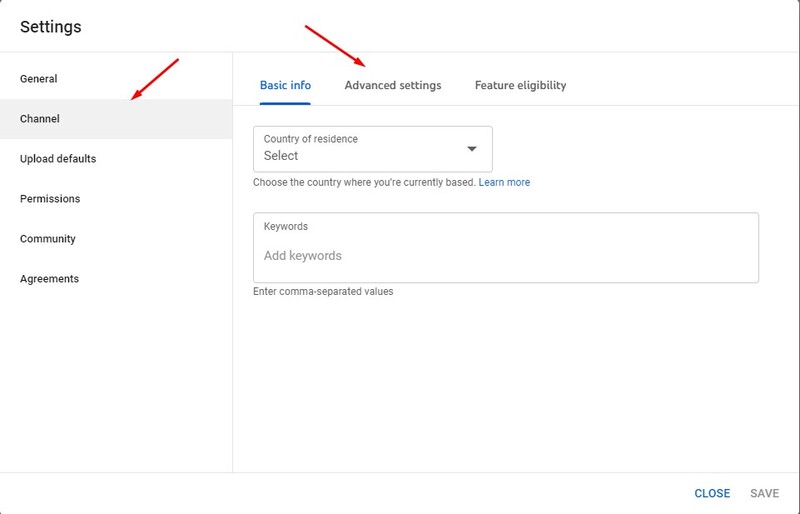
Task: Click the 'Choose the country' description text
Action: point(364,183)
